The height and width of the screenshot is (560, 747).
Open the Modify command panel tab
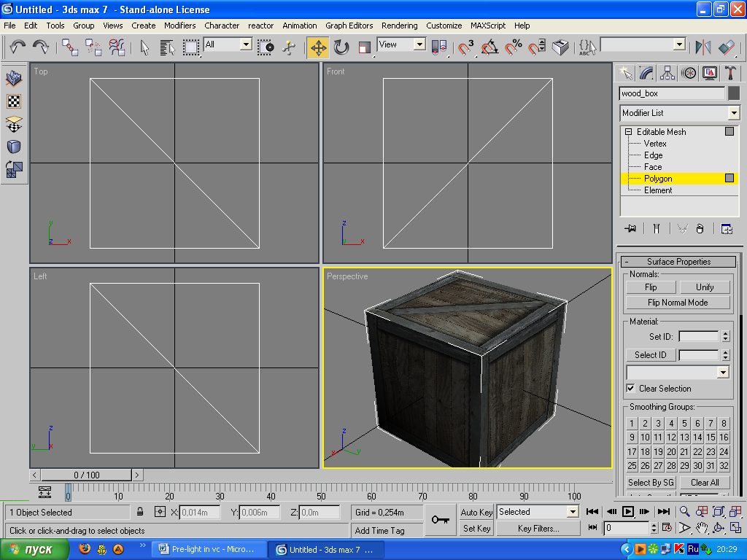pyautogui.click(x=646, y=73)
